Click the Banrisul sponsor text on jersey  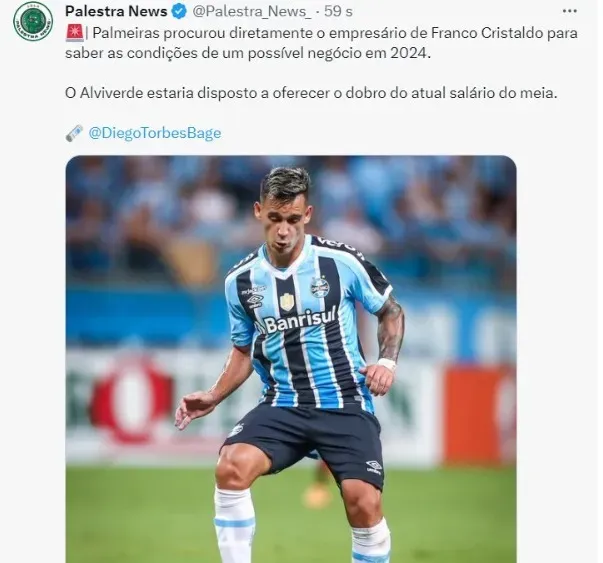click(300, 320)
